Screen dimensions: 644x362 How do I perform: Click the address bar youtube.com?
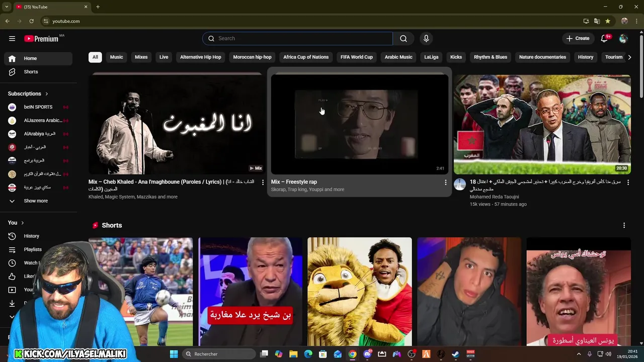pyautogui.click(x=66, y=21)
